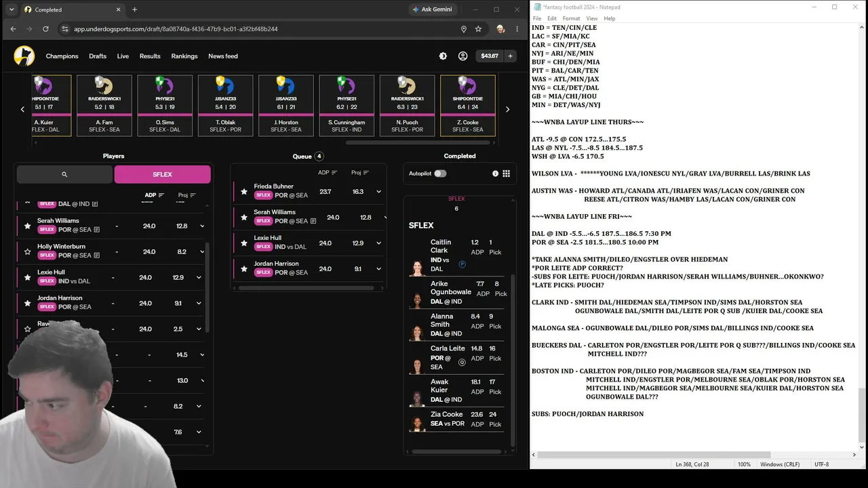The width and height of the screenshot is (868, 488).
Task: Toggle the Autopilot switch
Action: click(440, 174)
